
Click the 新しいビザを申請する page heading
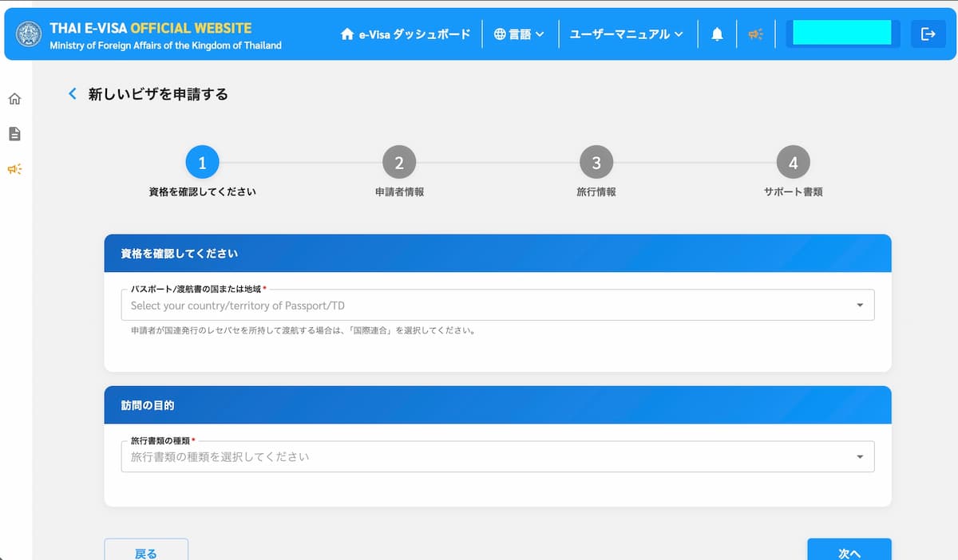tap(158, 94)
